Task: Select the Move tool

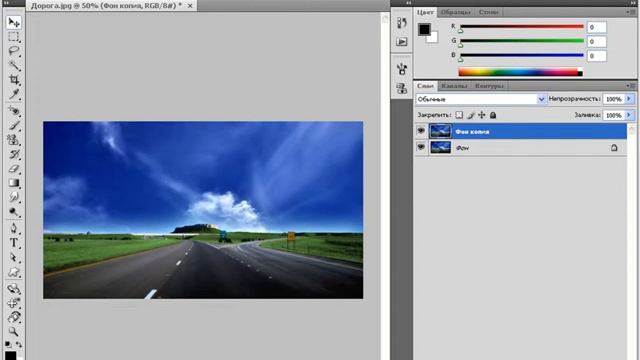Action: click(14, 22)
